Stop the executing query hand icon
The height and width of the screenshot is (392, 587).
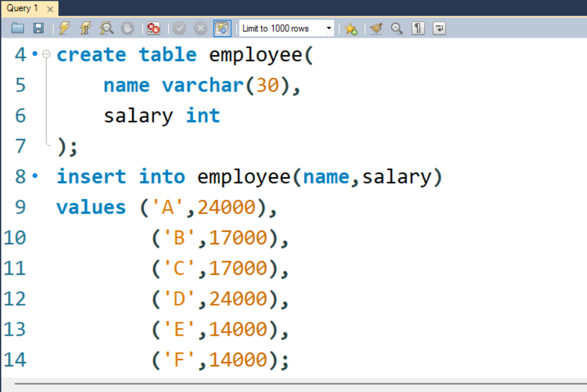128,28
